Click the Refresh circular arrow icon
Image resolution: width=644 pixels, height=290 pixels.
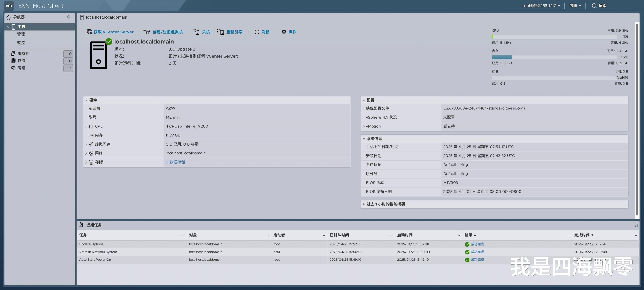[x=257, y=32]
